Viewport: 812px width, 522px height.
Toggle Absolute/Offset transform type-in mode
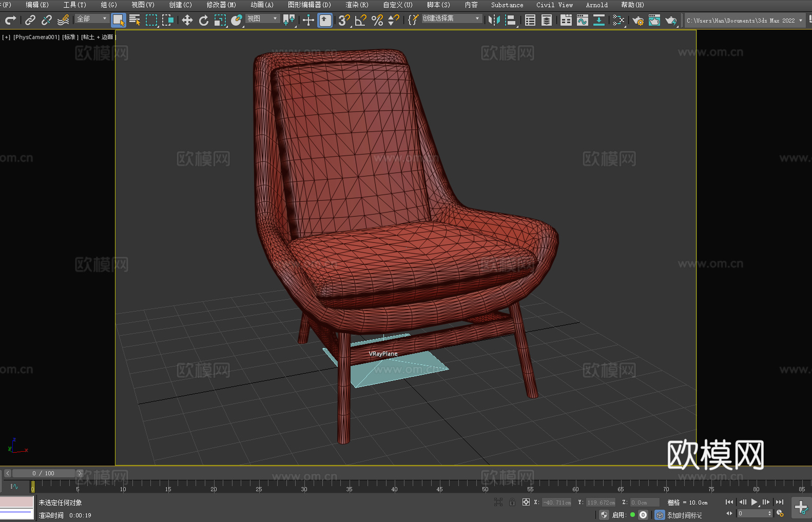point(526,502)
